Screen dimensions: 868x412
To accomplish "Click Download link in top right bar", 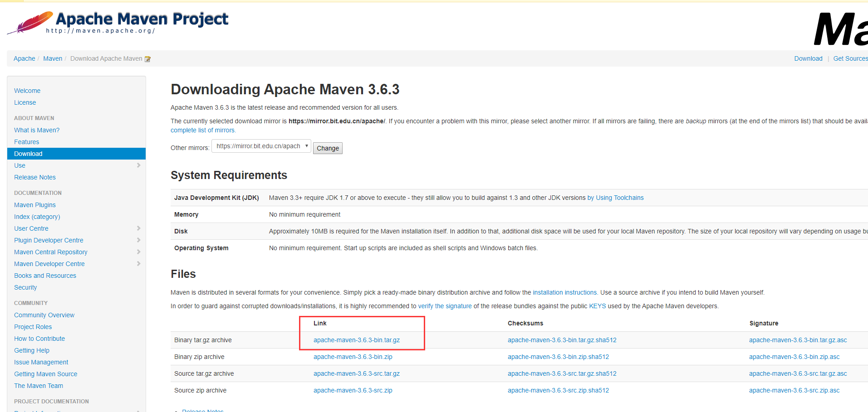I will (x=808, y=58).
